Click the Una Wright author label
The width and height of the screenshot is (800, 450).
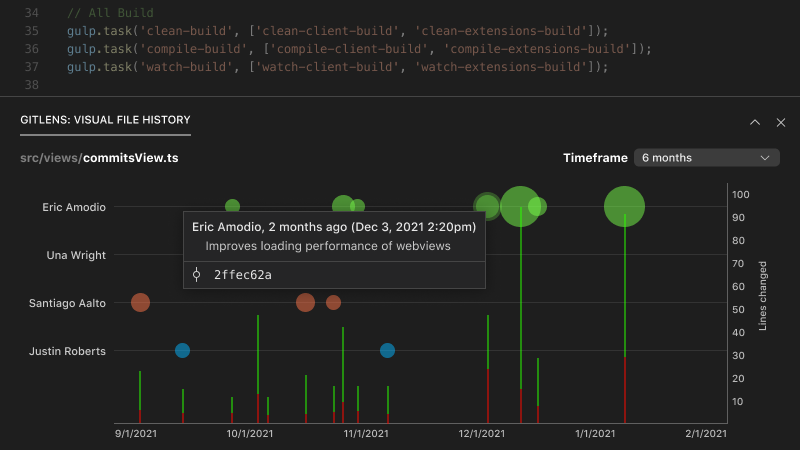tap(76, 255)
